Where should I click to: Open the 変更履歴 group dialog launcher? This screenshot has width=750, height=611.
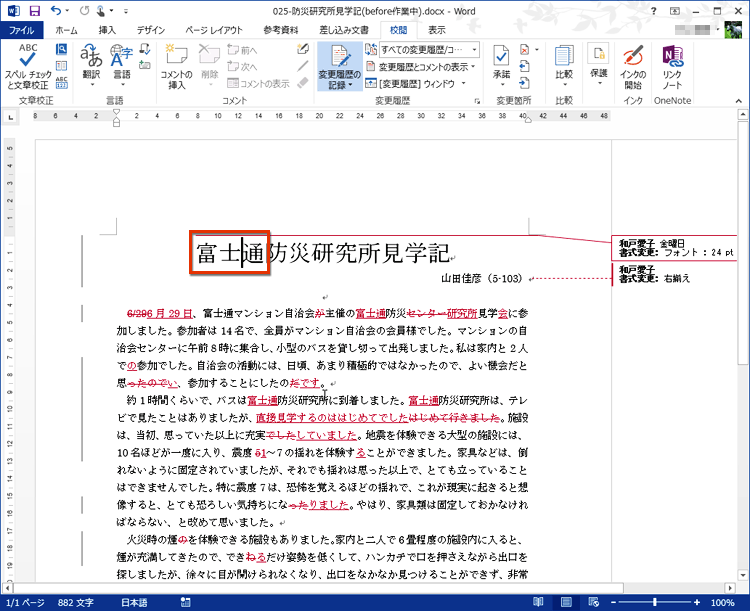coord(477,101)
